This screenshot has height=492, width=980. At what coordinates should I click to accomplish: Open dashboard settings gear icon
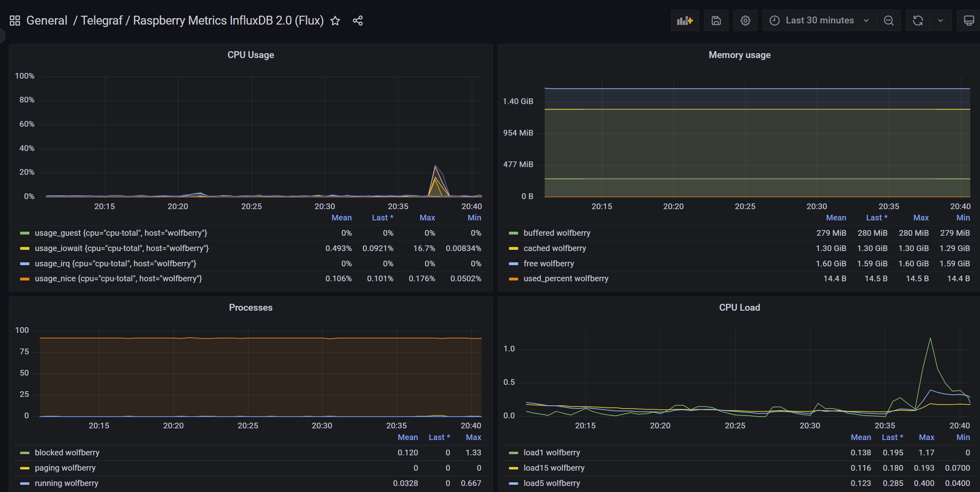pos(745,21)
